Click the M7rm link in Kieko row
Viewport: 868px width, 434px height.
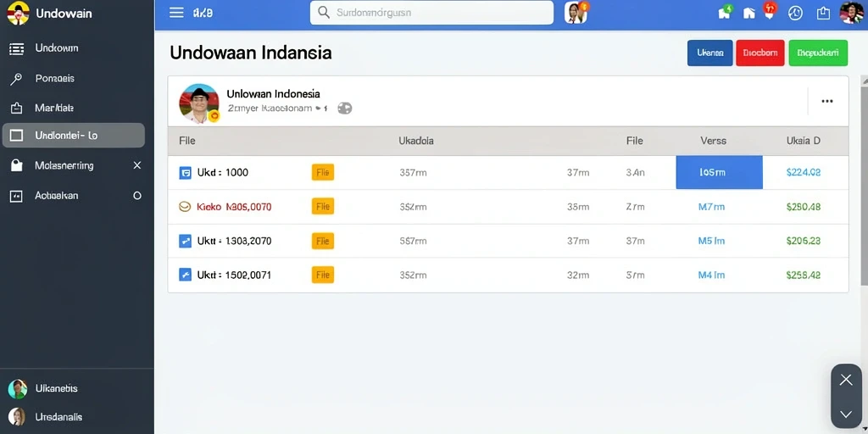pyautogui.click(x=711, y=207)
